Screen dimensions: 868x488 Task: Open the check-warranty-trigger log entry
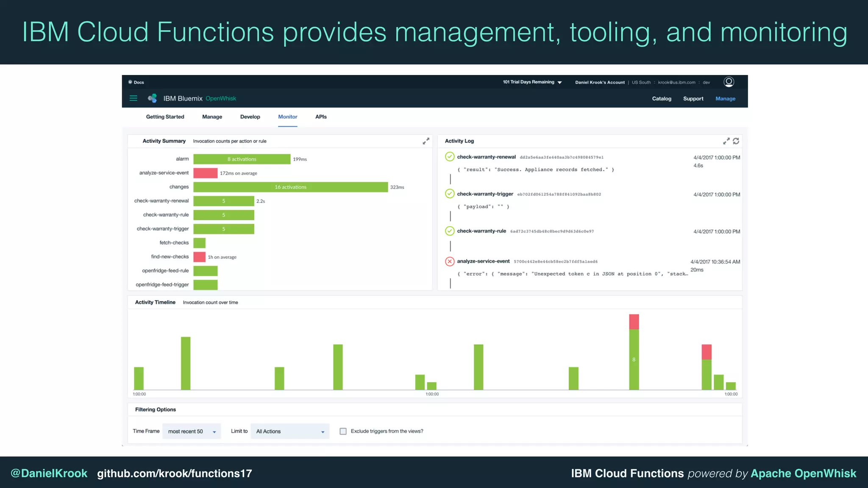[x=485, y=194]
